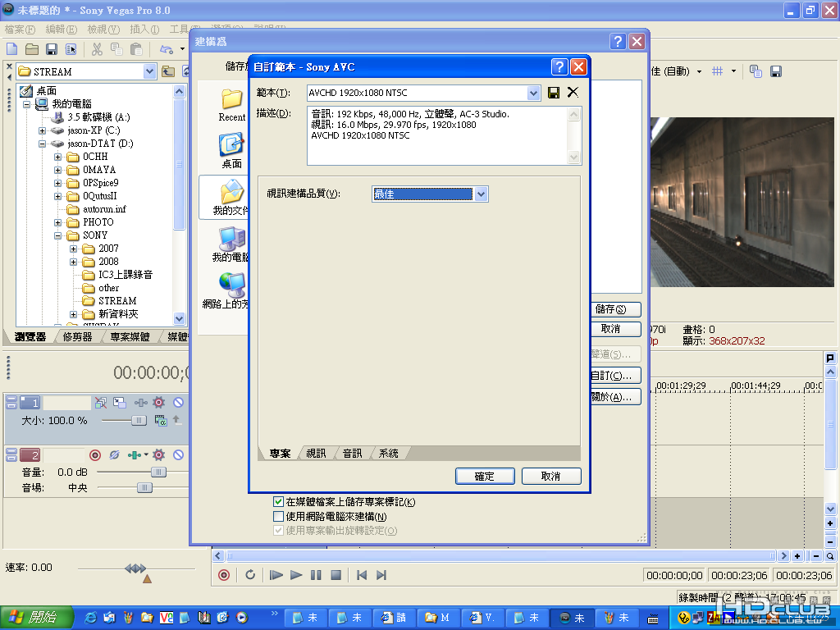Collapse the SONY folder node

coord(58,235)
